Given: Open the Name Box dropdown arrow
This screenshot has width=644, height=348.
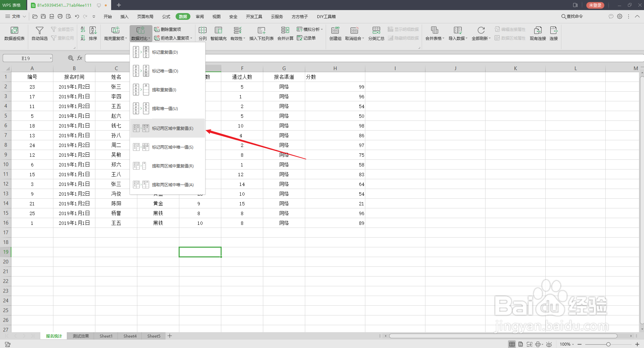Looking at the screenshot, I should pos(51,58).
